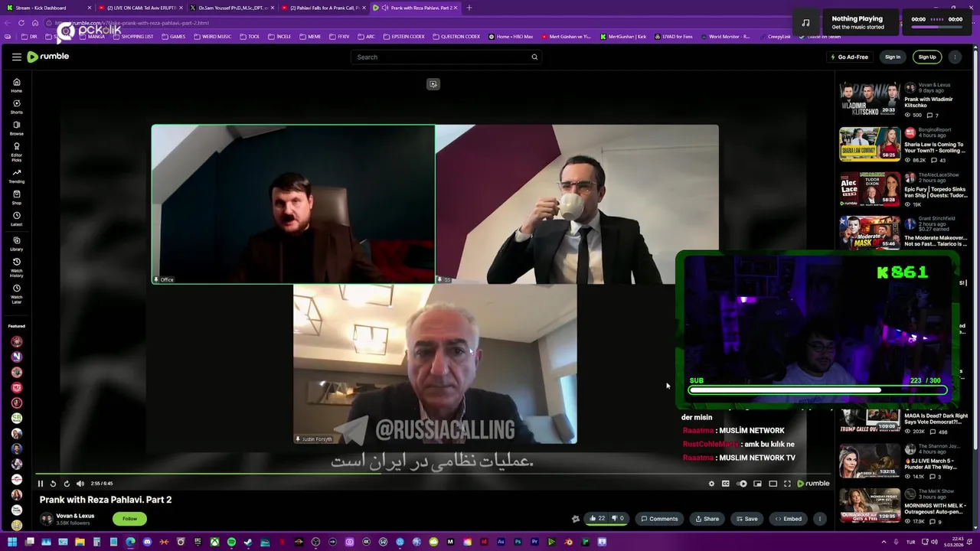Image resolution: width=980 pixels, height=551 pixels.
Task: Open Spotify from the taskbar
Action: [x=231, y=542]
